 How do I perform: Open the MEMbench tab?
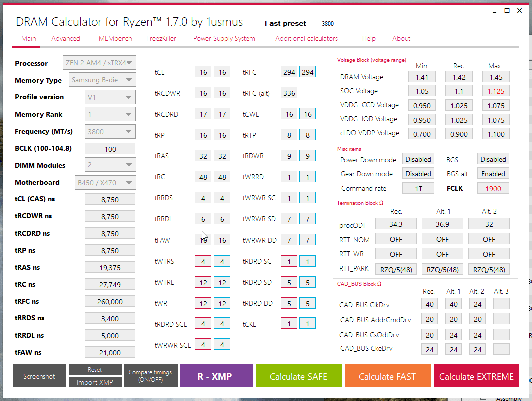coord(115,38)
